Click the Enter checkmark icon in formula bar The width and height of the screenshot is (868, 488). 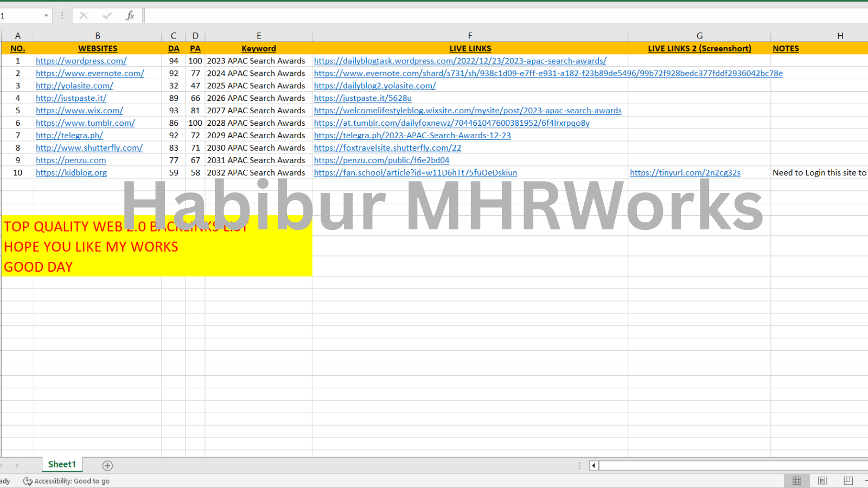pos(107,16)
